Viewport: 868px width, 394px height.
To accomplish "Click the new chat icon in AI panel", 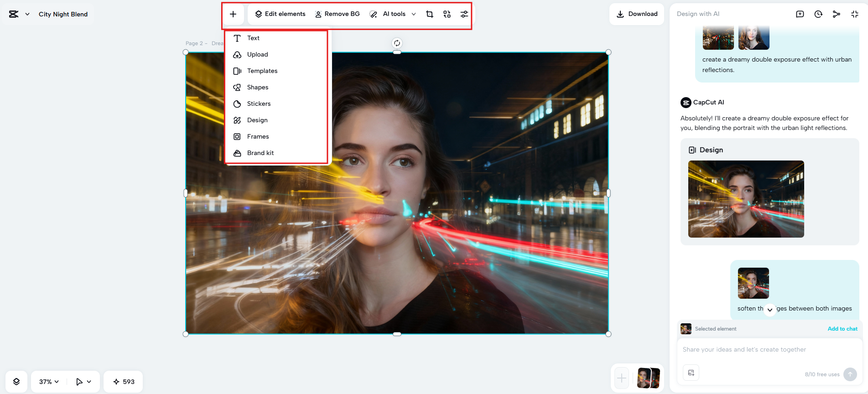I will (800, 14).
